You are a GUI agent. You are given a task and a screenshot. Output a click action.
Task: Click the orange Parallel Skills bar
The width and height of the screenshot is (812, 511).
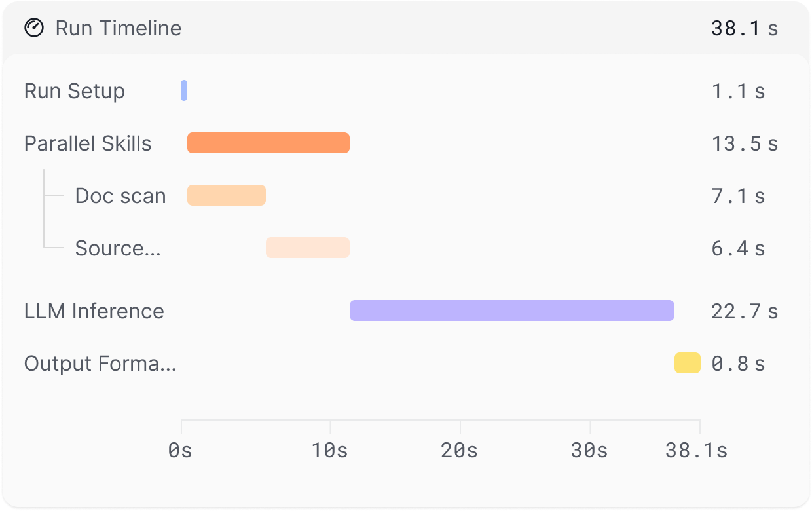tap(268, 143)
